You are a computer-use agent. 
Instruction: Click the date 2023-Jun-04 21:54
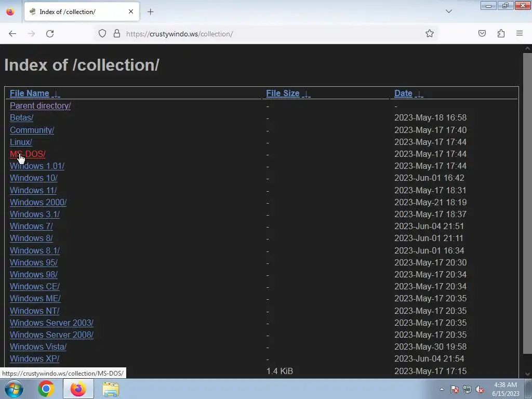(429, 359)
